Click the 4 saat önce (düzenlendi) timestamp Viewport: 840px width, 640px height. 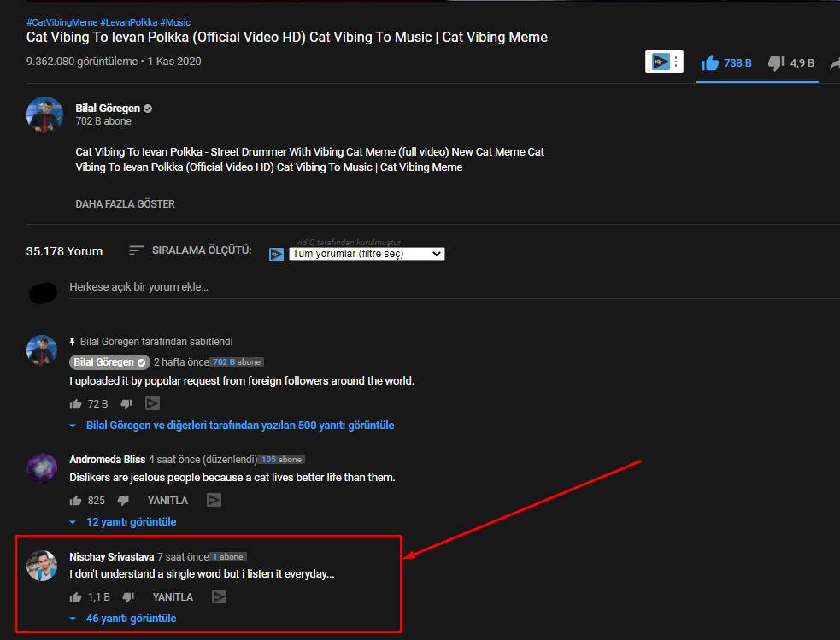203,460
